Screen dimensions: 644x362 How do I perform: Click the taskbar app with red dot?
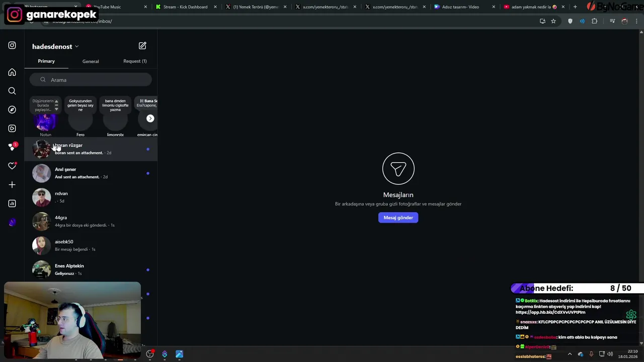coord(150,354)
